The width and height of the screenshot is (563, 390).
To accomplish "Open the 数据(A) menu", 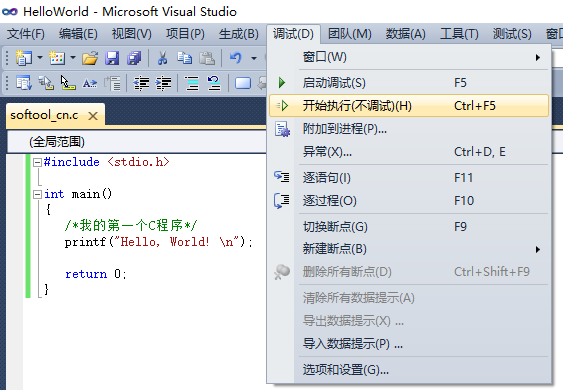I will coord(406,34).
